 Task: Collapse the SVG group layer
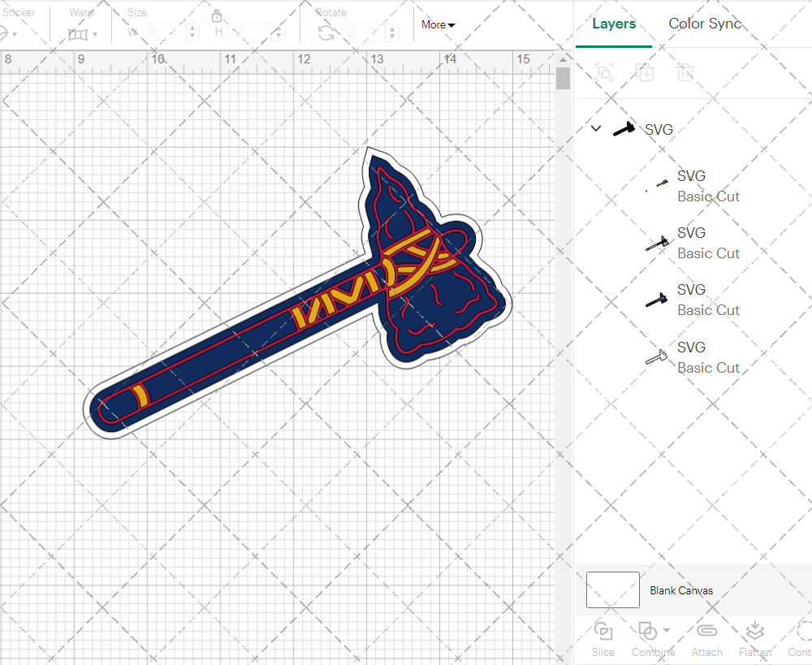point(596,129)
